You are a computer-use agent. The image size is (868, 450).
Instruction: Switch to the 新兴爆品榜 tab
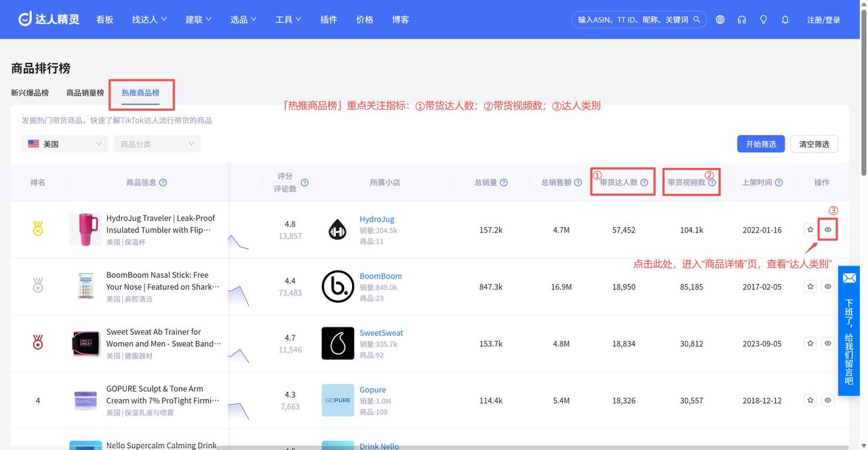[x=30, y=93]
